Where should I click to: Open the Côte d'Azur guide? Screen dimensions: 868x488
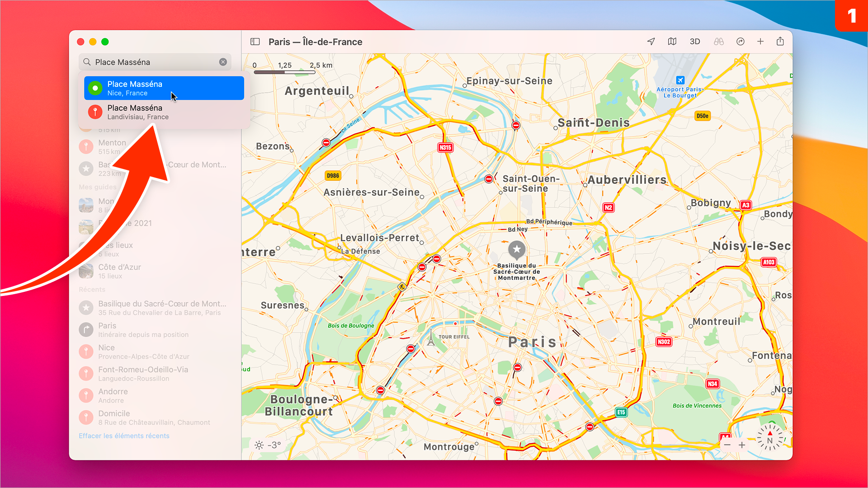tap(155, 271)
